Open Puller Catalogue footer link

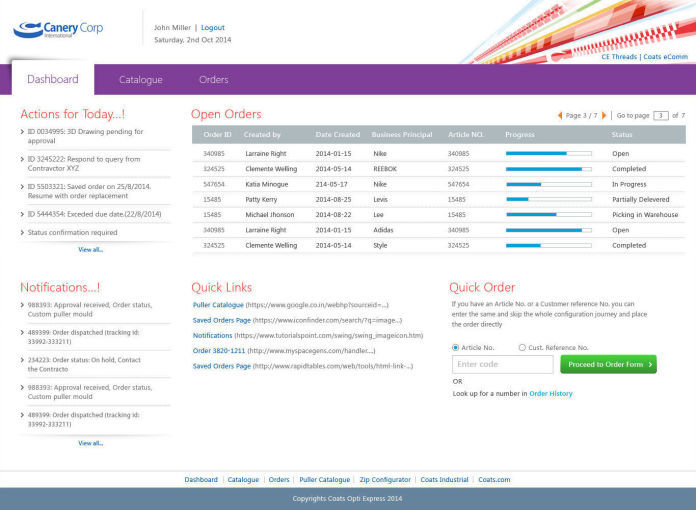click(x=324, y=480)
